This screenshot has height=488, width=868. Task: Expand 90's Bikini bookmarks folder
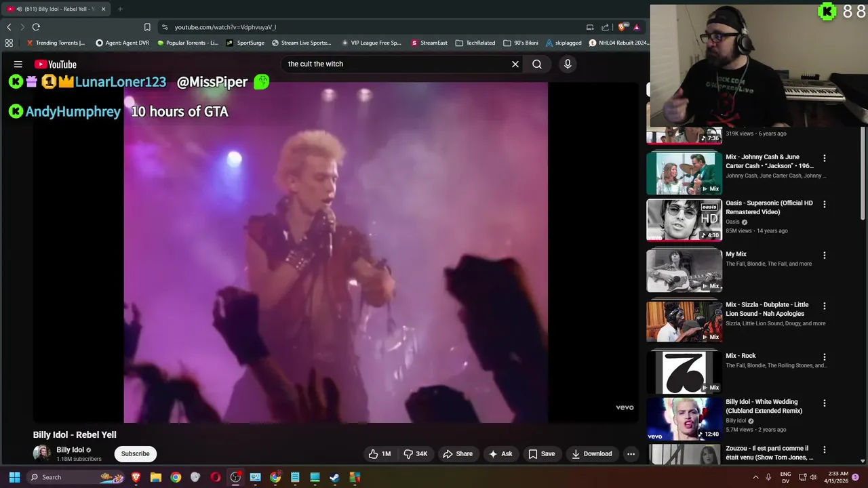click(x=521, y=43)
